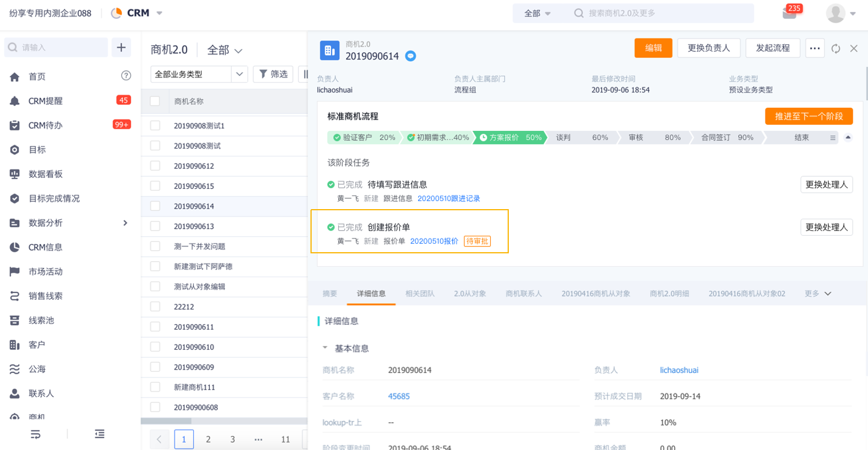Open CRM待办 calendar icon
Screen dimensions: 868x450
click(x=15, y=125)
